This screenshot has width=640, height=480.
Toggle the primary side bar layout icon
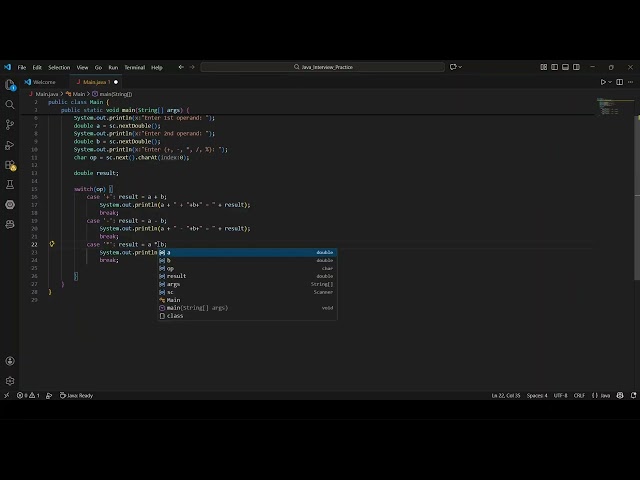point(554,67)
